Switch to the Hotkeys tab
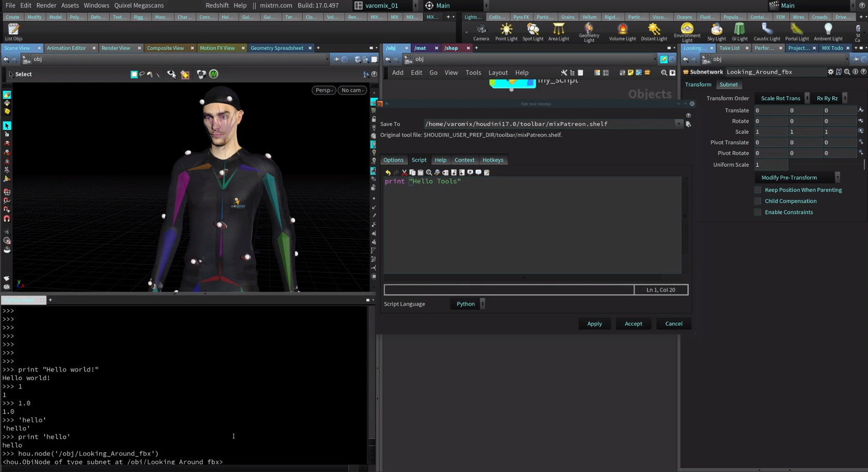This screenshot has height=472, width=868. click(x=492, y=160)
